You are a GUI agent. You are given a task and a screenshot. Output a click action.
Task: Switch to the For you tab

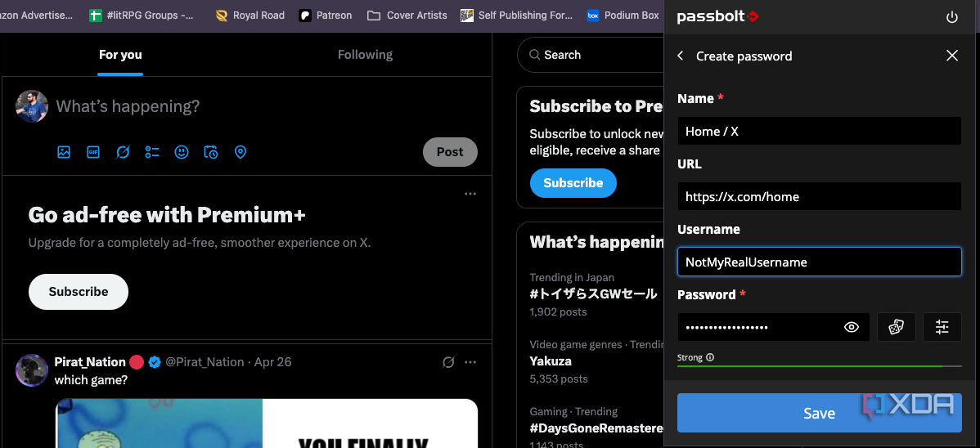click(120, 55)
